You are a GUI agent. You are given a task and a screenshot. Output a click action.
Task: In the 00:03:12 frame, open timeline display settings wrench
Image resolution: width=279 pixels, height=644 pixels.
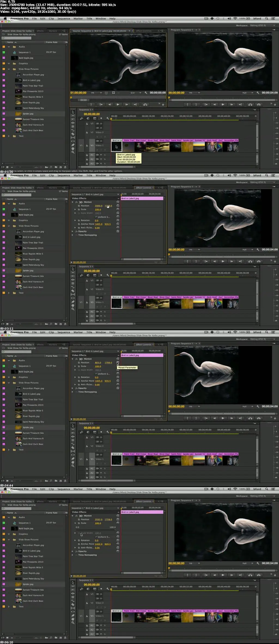(108, 275)
